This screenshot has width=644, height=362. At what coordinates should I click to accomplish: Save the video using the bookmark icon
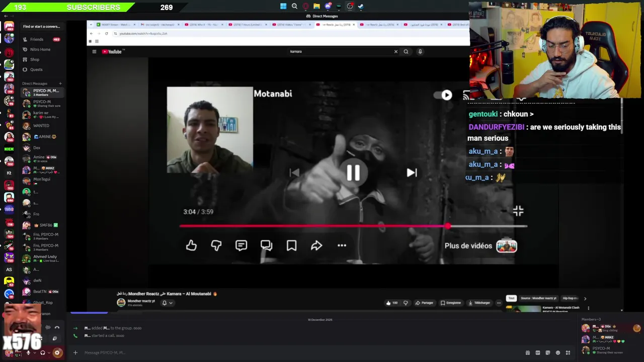tap(291, 245)
